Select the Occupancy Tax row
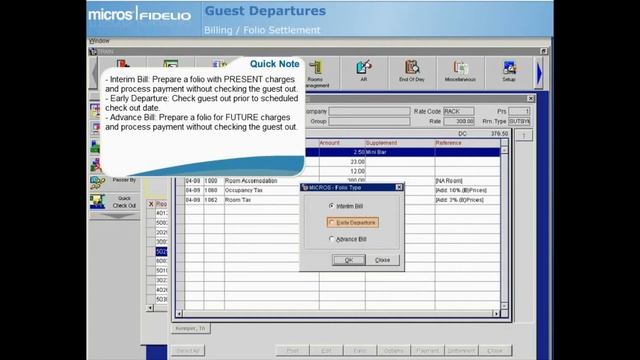Image resolution: width=640 pixels, height=360 pixels. pyautogui.click(x=342, y=191)
